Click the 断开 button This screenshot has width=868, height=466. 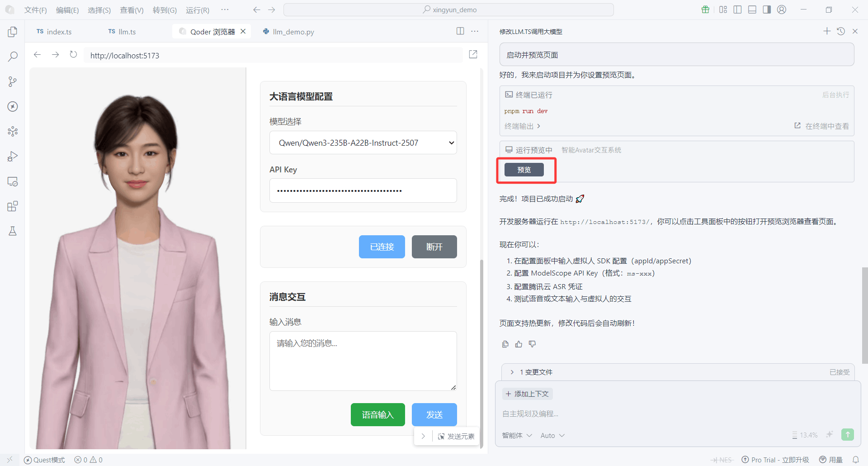pyautogui.click(x=434, y=247)
